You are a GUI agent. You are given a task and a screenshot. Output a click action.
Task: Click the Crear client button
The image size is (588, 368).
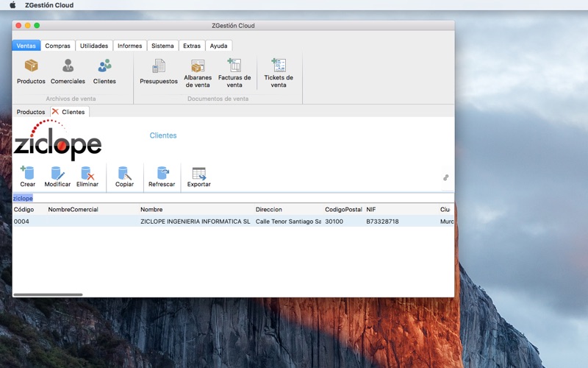tap(27, 177)
